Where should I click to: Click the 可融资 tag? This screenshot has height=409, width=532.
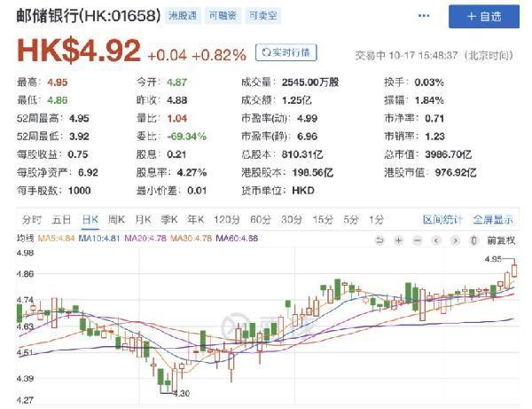pos(223,16)
